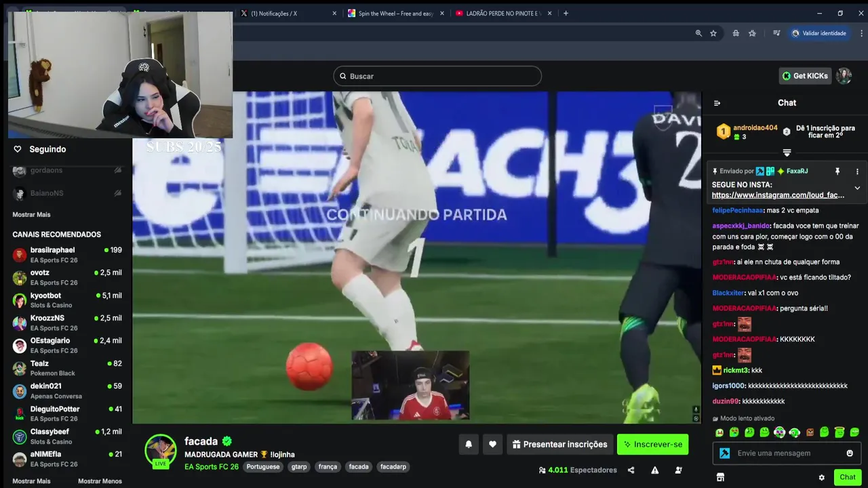Click the Validar identidade button

pyautogui.click(x=818, y=33)
